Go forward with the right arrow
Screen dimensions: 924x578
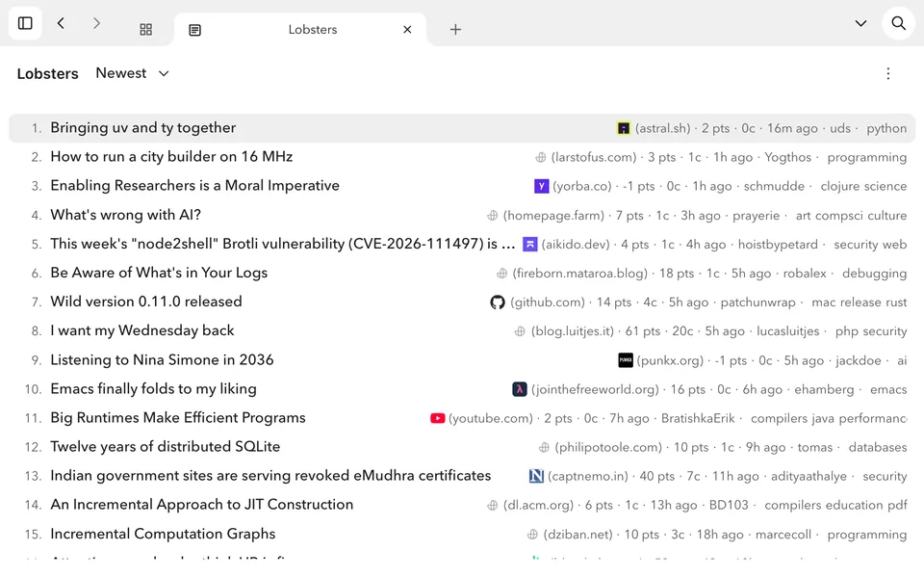coord(96,23)
